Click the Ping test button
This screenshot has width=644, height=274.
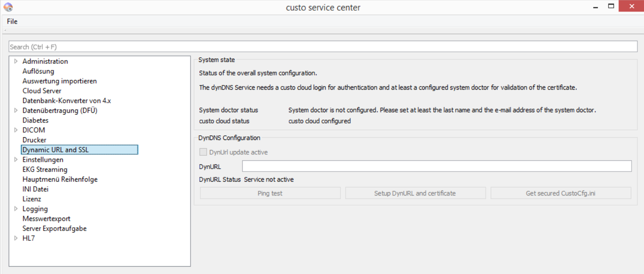point(270,193)
